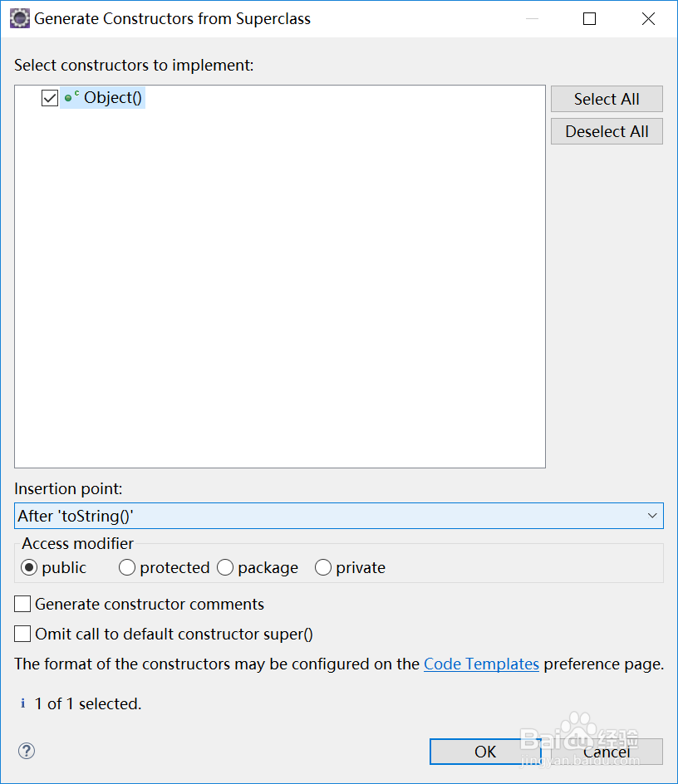This screenshot has height=784, width=678.
Task: Open the Insertion point dropdown
Action: pos(338,516)
